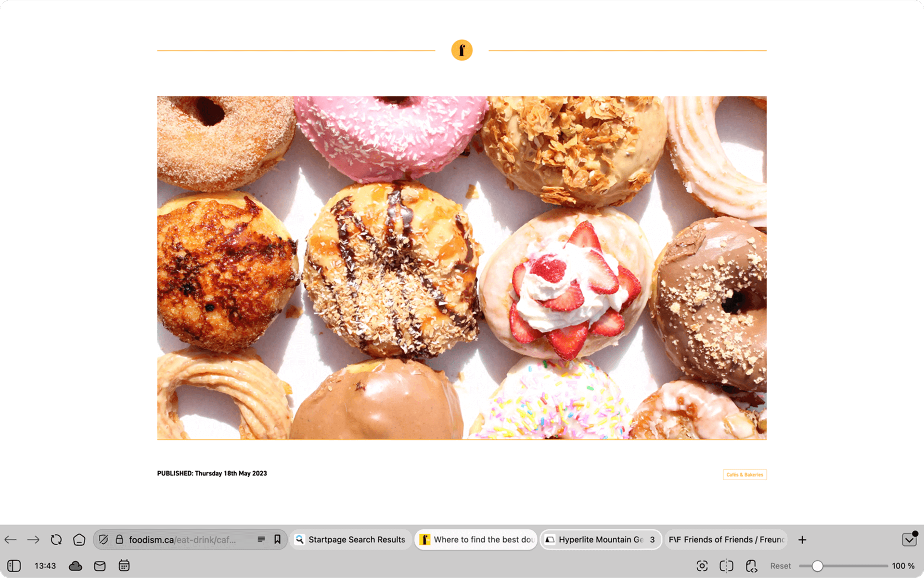The width and height of the screenshot is (924, 578).
Task: Enable reader view for the article
Action: (x=261, y=539)
